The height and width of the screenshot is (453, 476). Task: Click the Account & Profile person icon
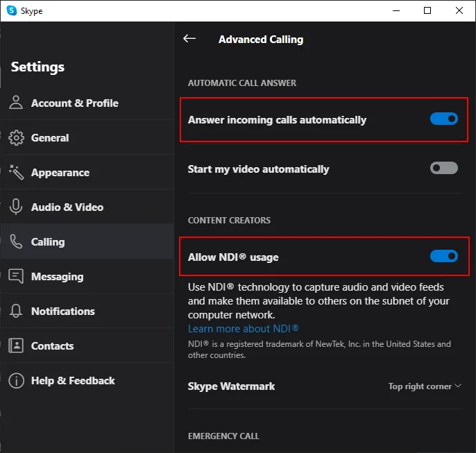16,102
